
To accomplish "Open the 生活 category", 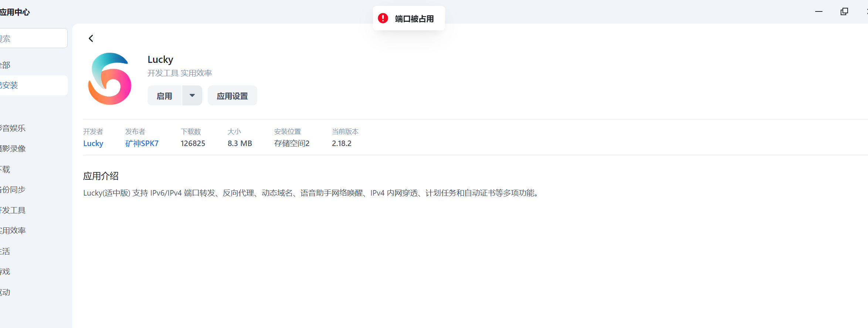I will (x=5, y=251).
